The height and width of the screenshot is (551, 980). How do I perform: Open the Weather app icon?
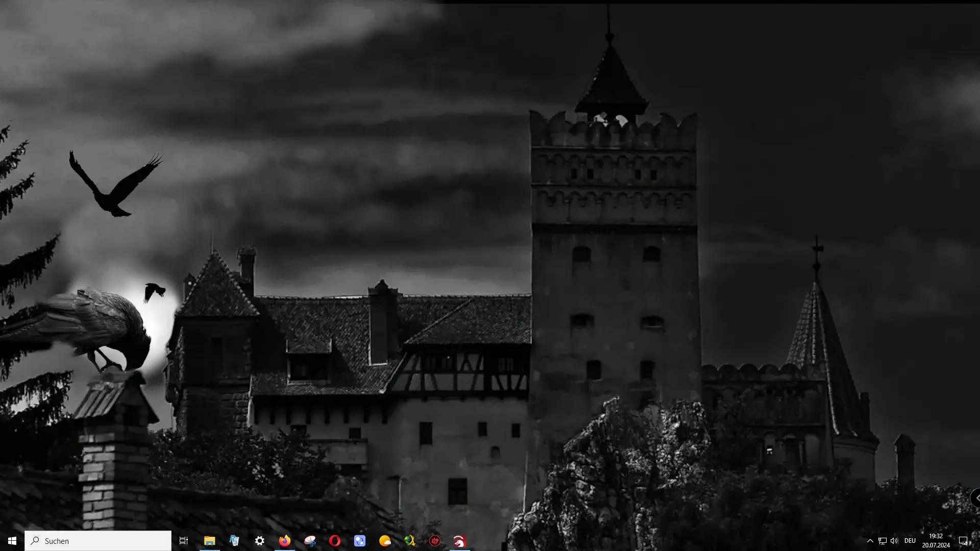click(x=385, y=541)
